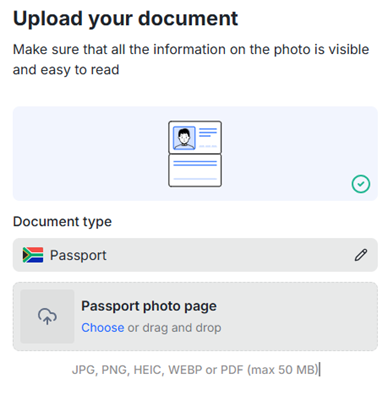Click the Document type label
The width and height of the screenshot is (388, 395).
point(62,222)
